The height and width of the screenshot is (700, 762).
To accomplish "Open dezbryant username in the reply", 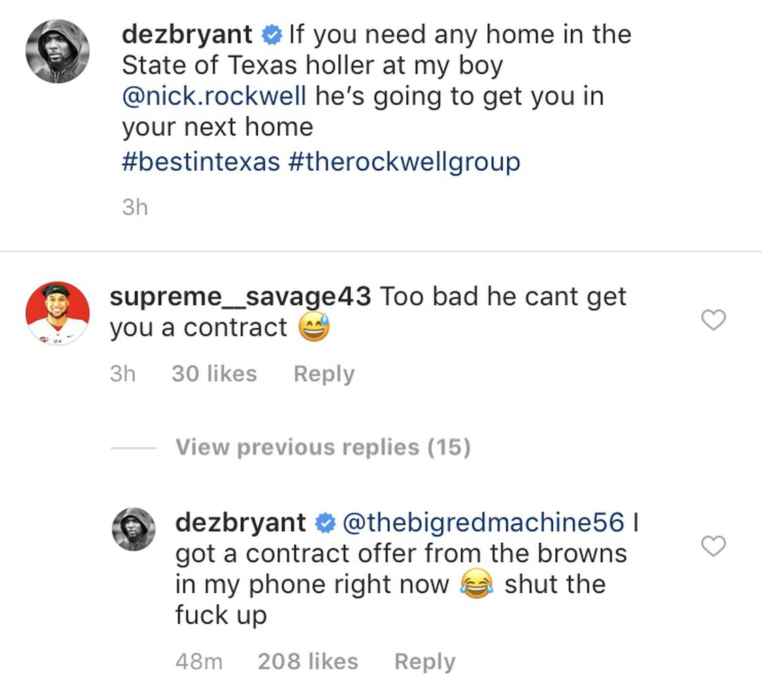I will pyautogui.click(x=240, y=522).
